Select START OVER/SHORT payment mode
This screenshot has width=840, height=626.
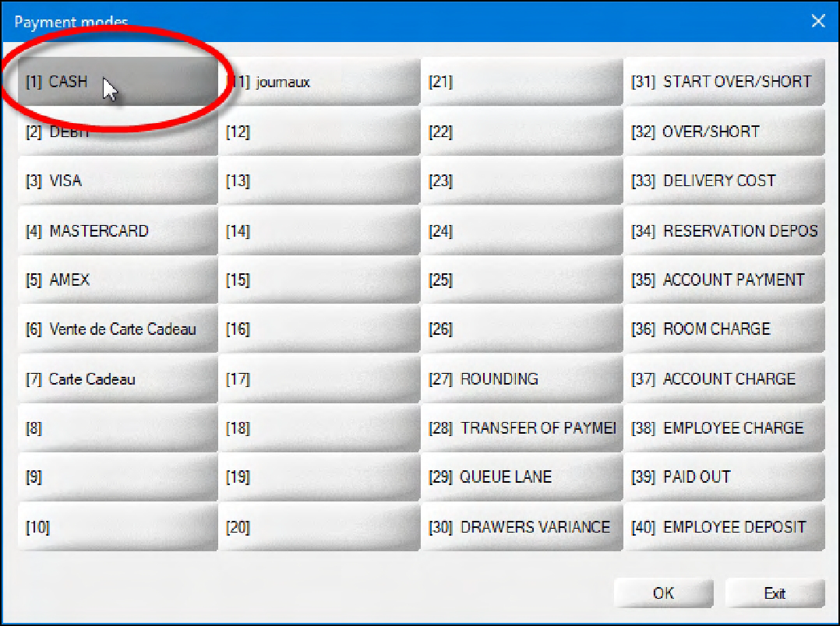(723, 82)
